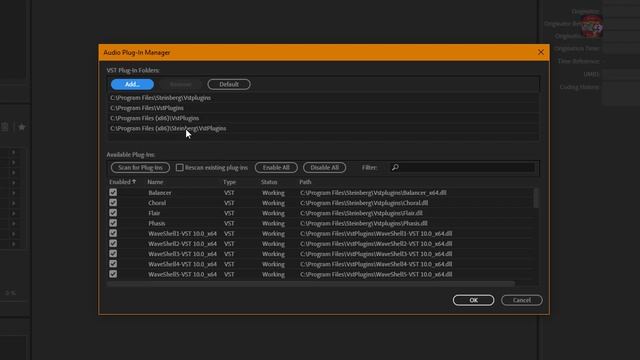Uncheck the WaveShell3-VST plug-in checkbox
The width and height of the screenshot is (640, 360).
[x=113, y=253]
